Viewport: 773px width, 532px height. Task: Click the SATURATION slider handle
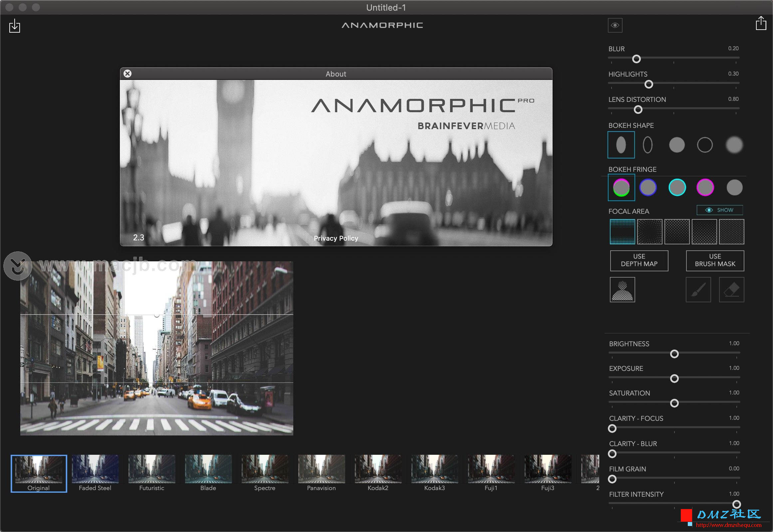coord(674,403)
